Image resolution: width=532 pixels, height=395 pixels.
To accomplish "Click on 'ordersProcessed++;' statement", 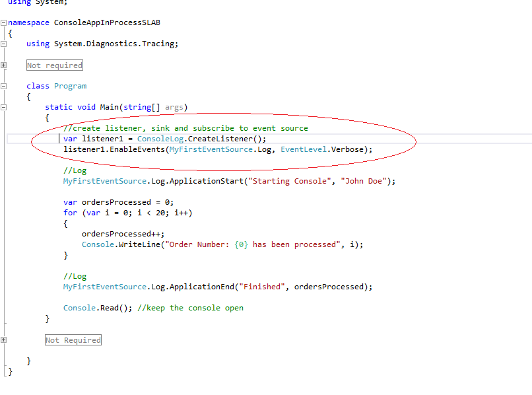I will (123, 234).
